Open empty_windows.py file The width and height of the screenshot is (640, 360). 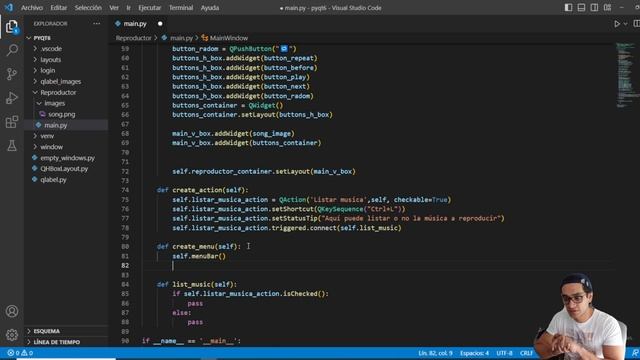pos(67,158)
